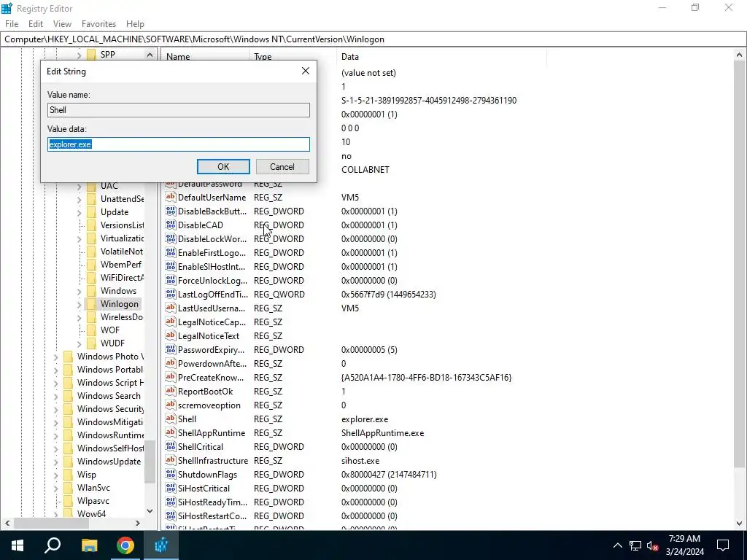
Task: Click the Value data input field
Action: coord(179,144)
